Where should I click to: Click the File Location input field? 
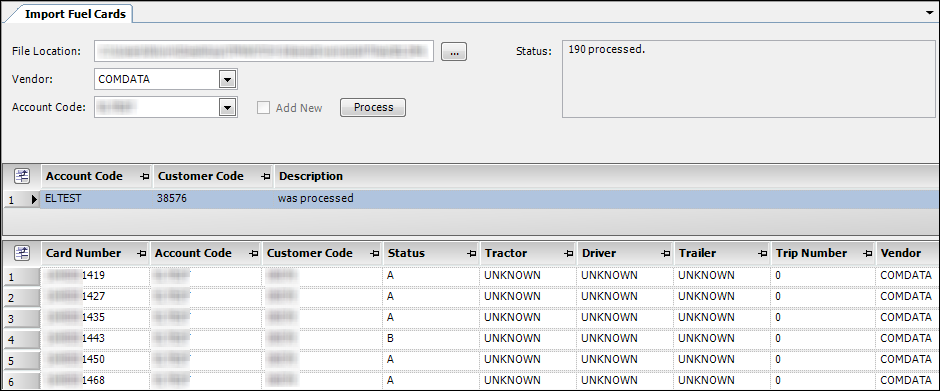pos(264,52)
